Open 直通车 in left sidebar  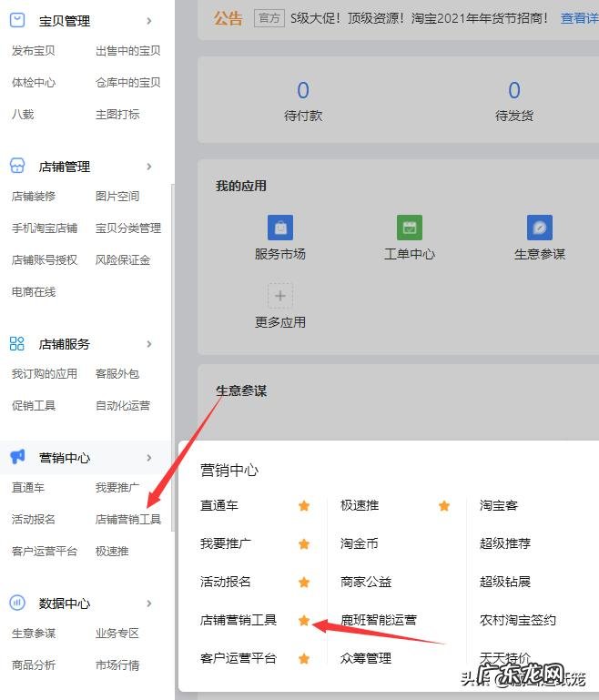point(28,488)
